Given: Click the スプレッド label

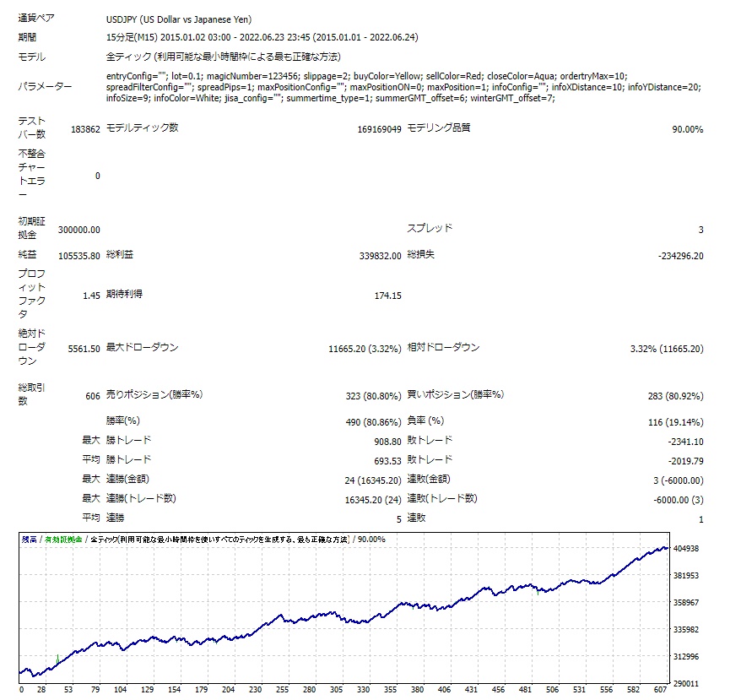Looking at the screenshot, I should 430,228.
